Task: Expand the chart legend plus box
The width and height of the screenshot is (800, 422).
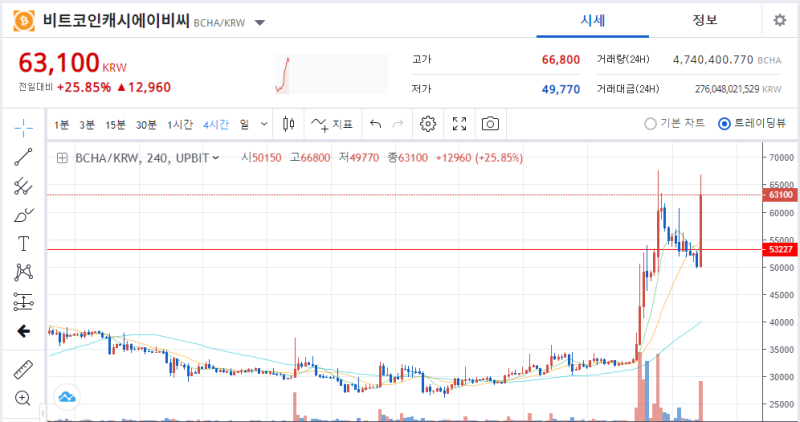Action: pyautogui.click(x=62, y=158)
